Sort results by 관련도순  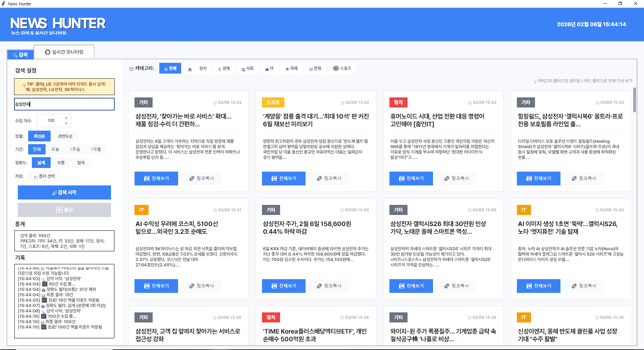pos(65,136)
